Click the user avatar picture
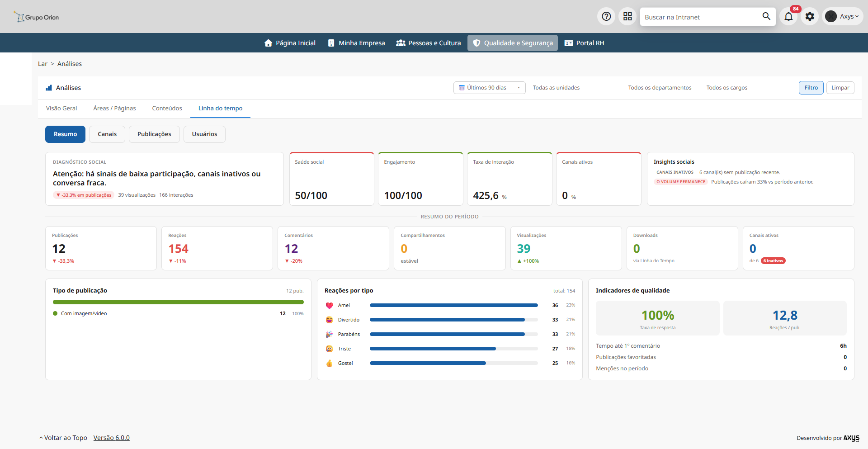The width and height of the screenshot is (868, 449). click(x=831, y=17)
